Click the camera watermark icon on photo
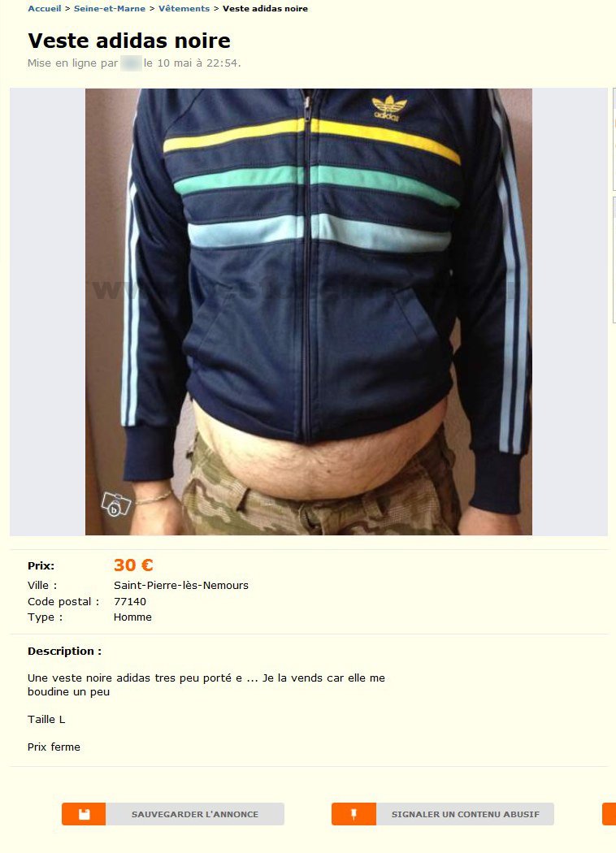 point(116,504)
